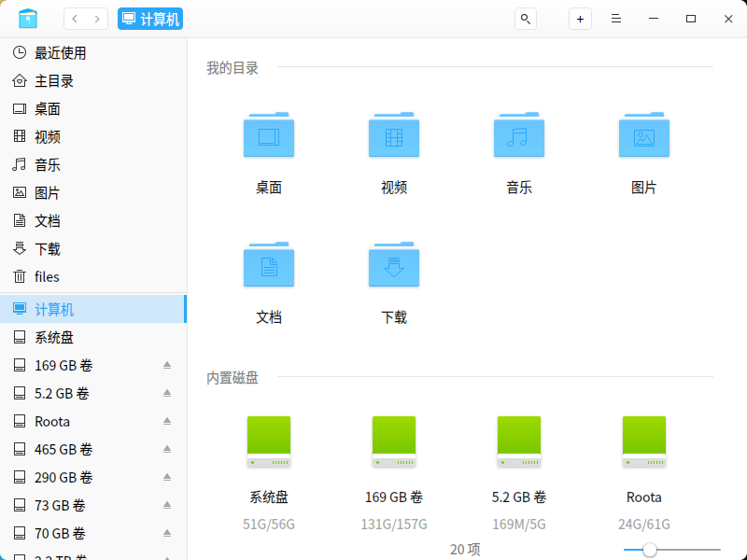Open 图片 from the sidebar
The image size is (747, 560).
tap(93, 193)
